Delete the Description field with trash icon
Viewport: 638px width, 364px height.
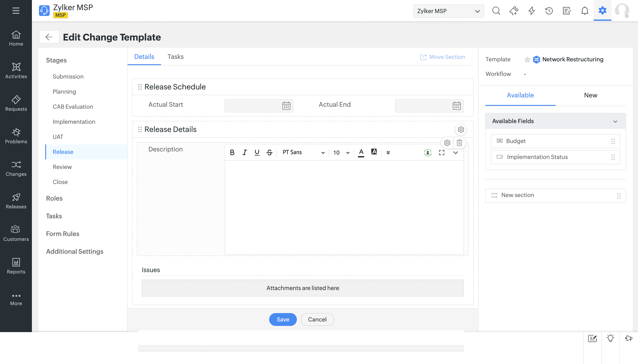click(459, 143)
